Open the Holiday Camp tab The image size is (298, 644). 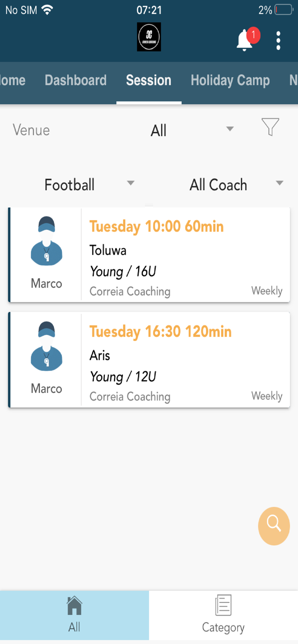(230, 81)
